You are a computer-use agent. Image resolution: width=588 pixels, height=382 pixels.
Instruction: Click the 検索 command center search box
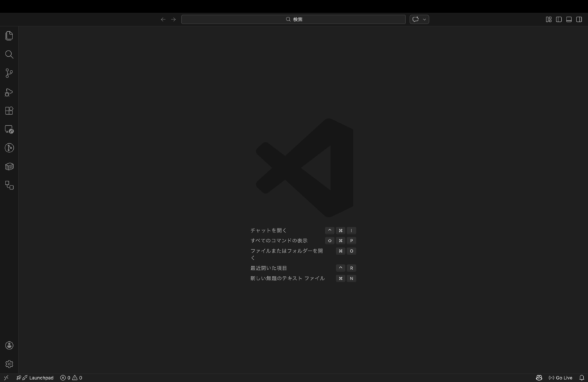click(293, 19)
